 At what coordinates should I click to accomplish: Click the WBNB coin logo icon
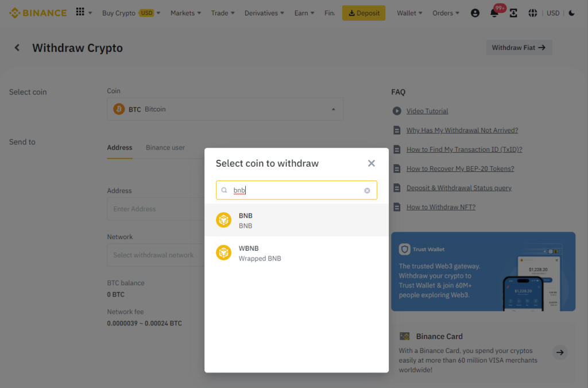(x=223, y=252)
